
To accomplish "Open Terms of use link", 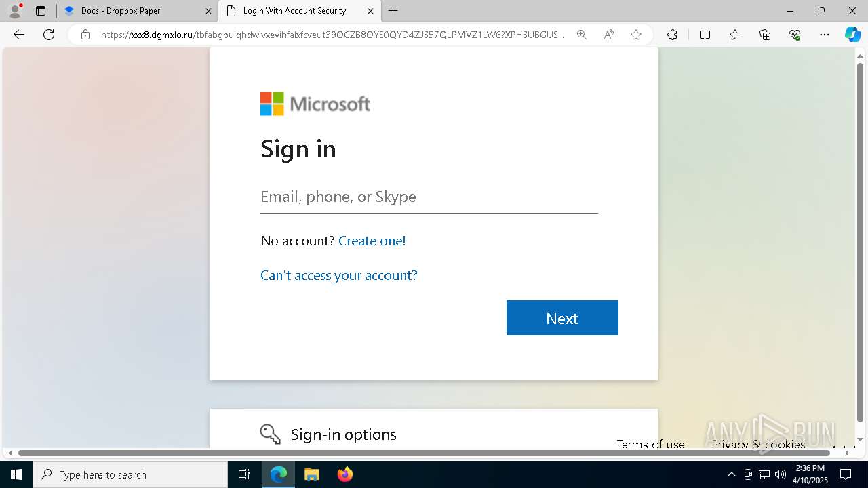I will coord(650,444).
